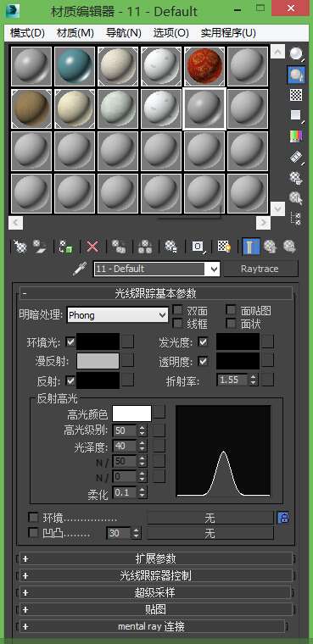Screen dimensions: 313x644
Task: Click the Put to Library icon
Action: tap(170, 247)
